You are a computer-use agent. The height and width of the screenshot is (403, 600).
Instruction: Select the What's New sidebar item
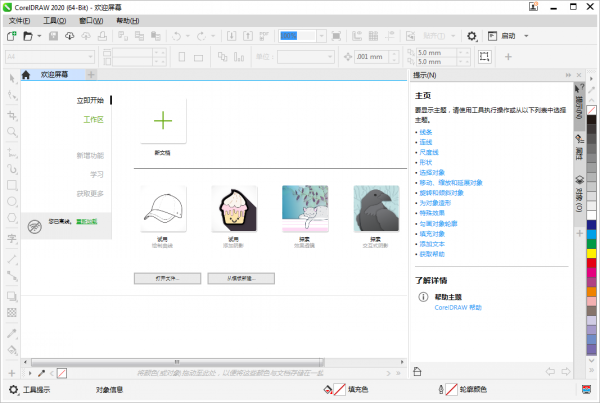tap(90, 155)
